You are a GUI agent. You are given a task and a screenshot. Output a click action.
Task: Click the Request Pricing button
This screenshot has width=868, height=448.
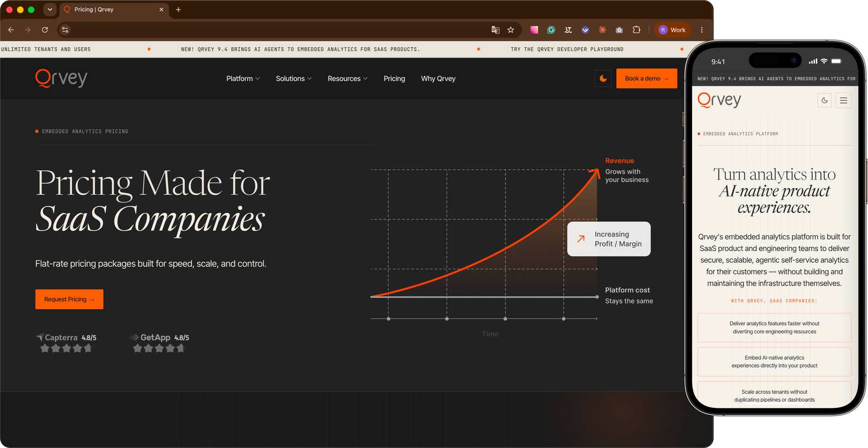point(69,299)
